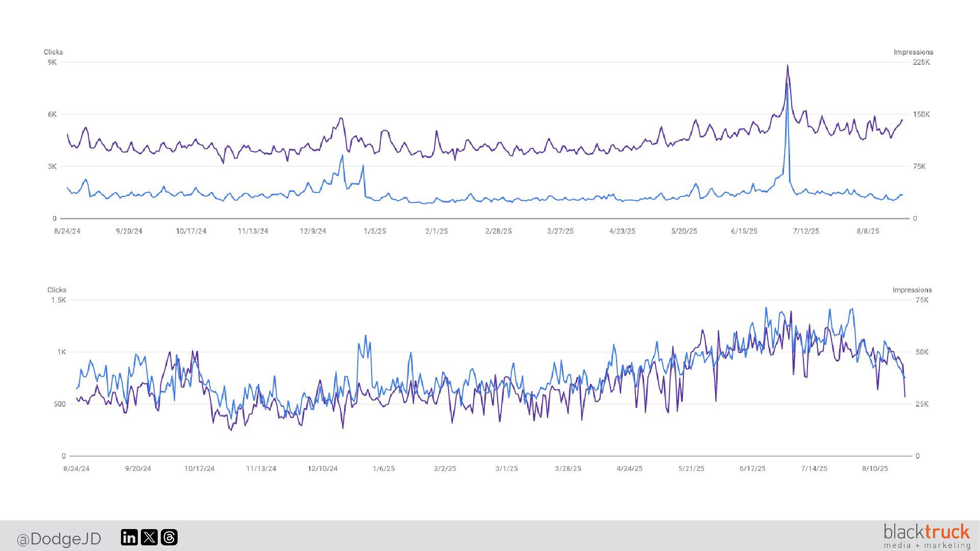Click the @DodgeJD handle text
This screenshot has width=980, height=551.
coord(59,539)
